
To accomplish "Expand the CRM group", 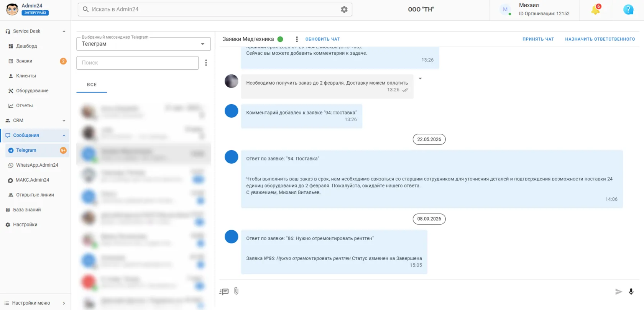I will pyautogui.click(x=64, y=121).
